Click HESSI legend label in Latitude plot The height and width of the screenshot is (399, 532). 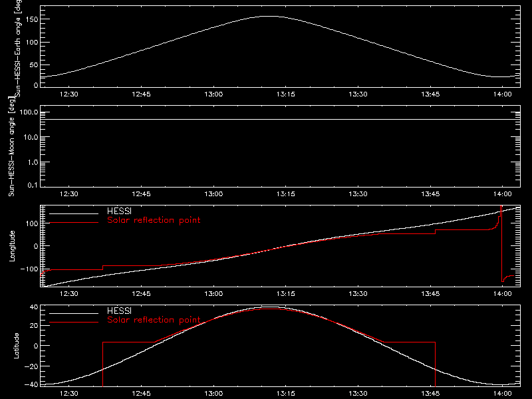(x=119, y=311)
